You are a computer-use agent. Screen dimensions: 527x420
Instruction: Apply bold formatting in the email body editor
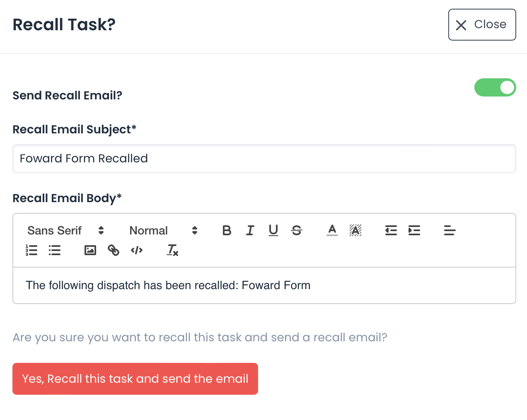[x=227, y=230]
